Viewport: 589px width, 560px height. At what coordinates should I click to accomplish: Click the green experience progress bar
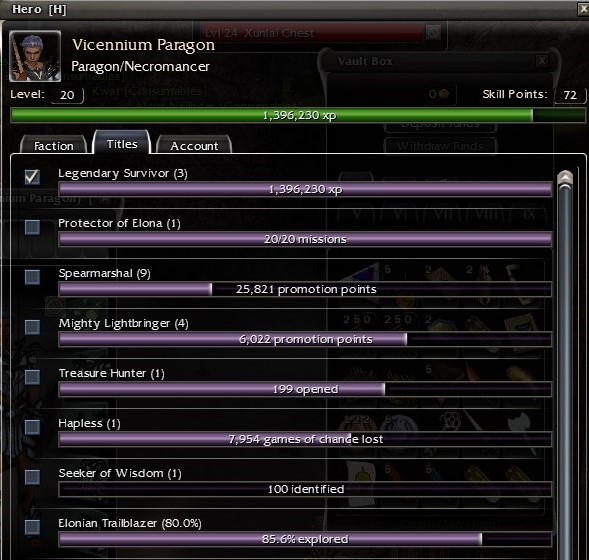(x=298, y=115)
